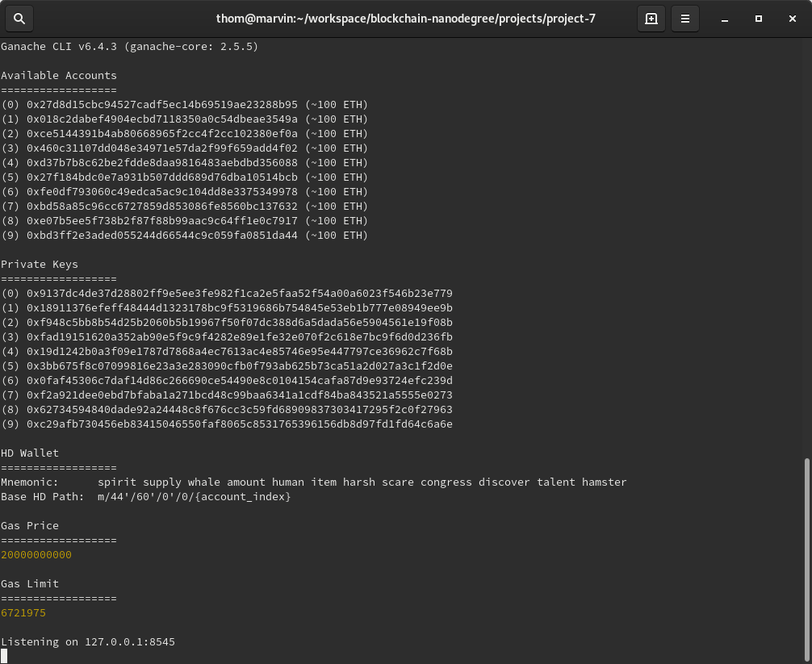Click the HD Wallet heading
812x664 pixels.
point(30,453)
